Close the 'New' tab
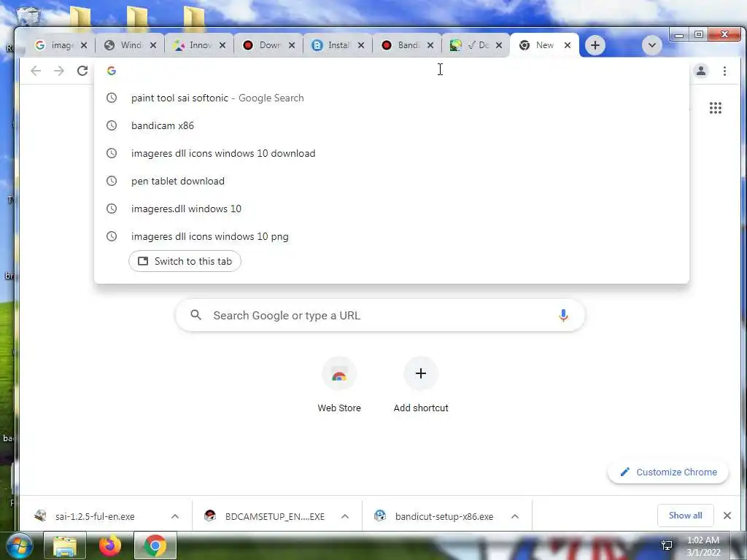The height and width of the screenshot is (560, 747). pyautogui.click(x=568, y=45)
